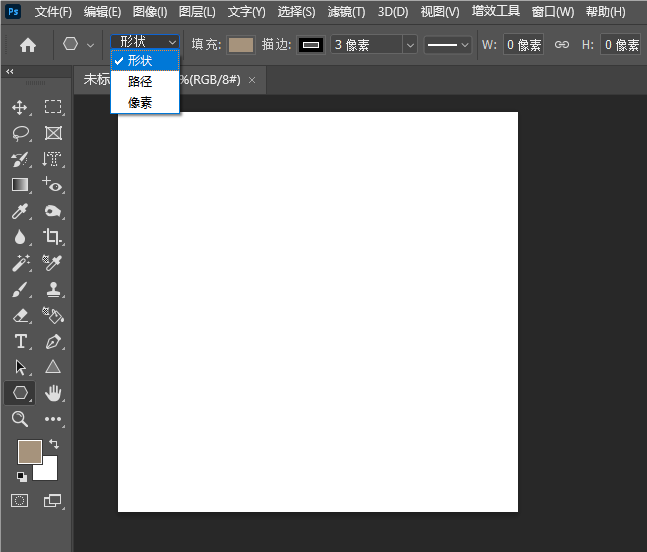
Task: Open the stroke line style dropdown
Action: [448, 45]
